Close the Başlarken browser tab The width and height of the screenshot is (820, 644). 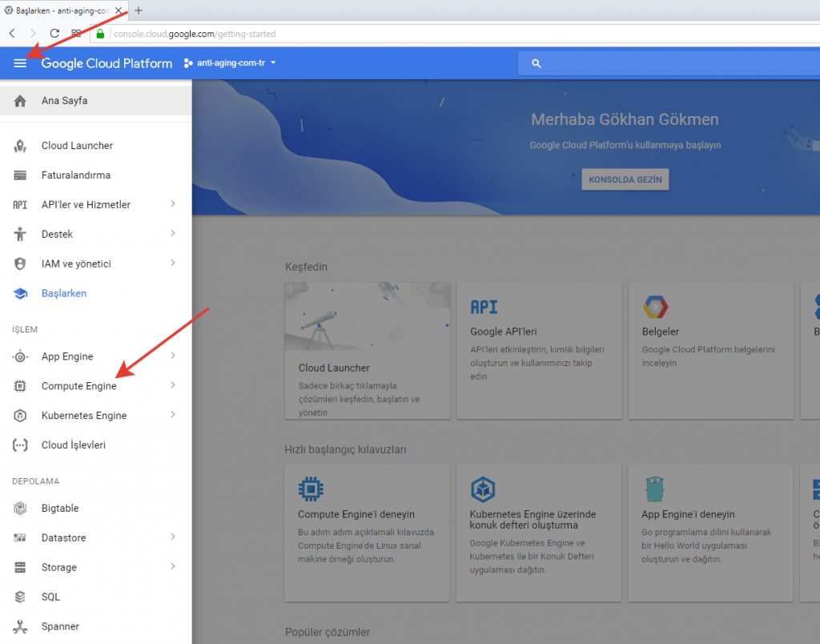[x=119, y=10]
